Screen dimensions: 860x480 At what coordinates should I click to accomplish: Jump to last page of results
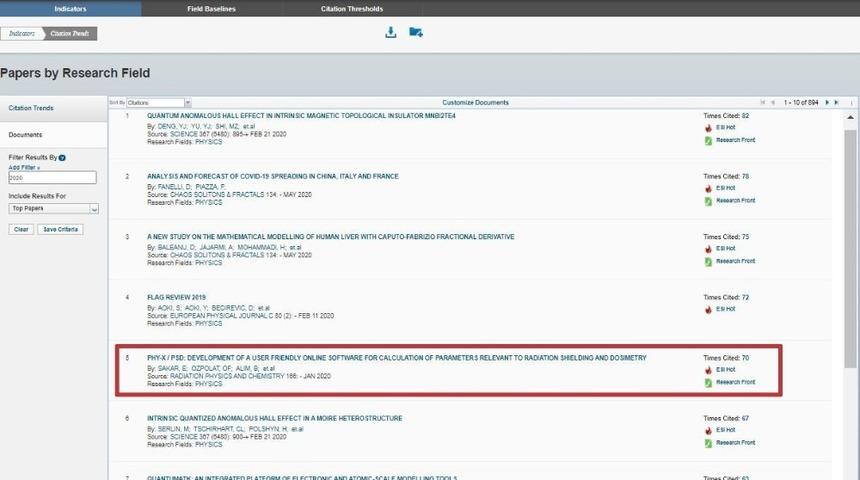tap(837, 102)
